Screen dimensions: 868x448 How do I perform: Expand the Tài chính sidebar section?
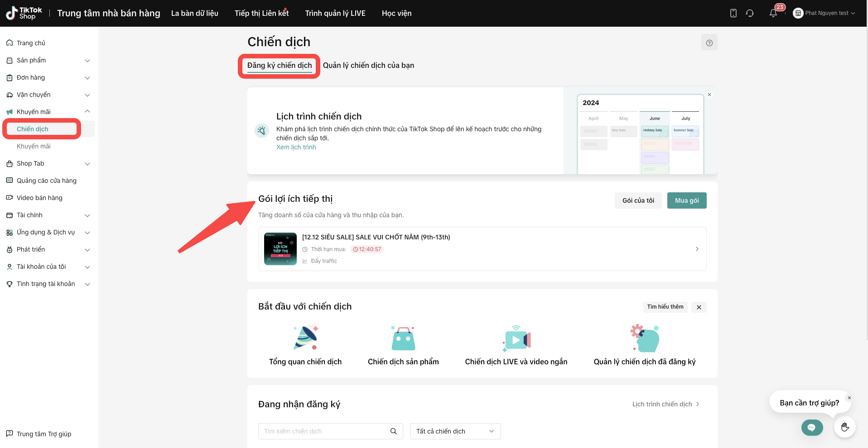pos(87,215)
